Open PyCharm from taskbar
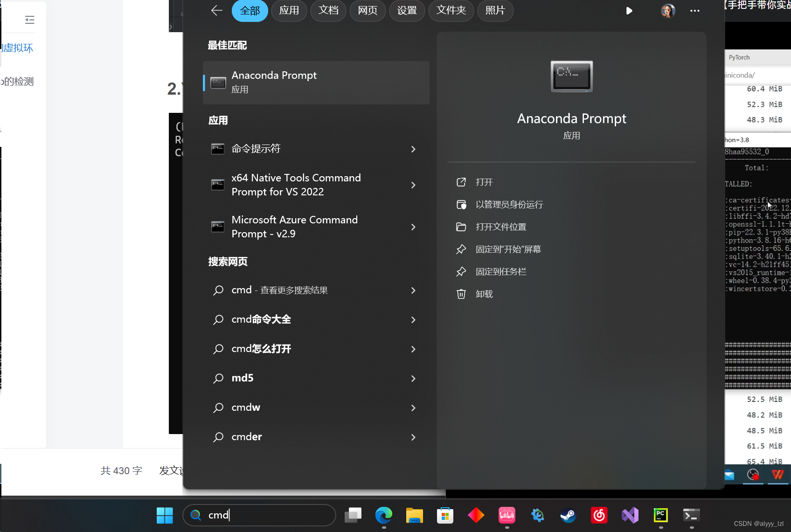Image resolution: width=791 pixels, height=532 pixels. coord(661,515)
